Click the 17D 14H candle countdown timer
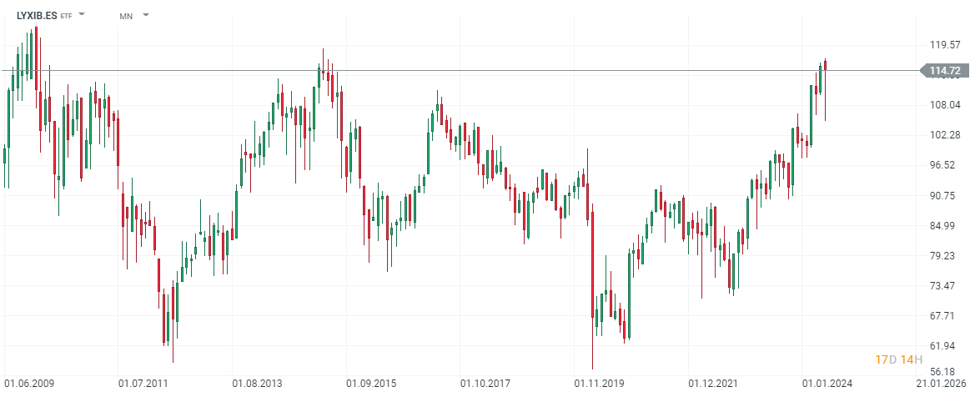The width and height of the screenshot is (980, 397). (898, 359)
